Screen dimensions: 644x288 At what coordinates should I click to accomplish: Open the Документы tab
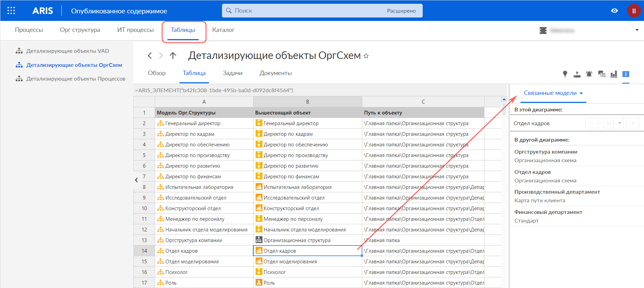[276, 73]
